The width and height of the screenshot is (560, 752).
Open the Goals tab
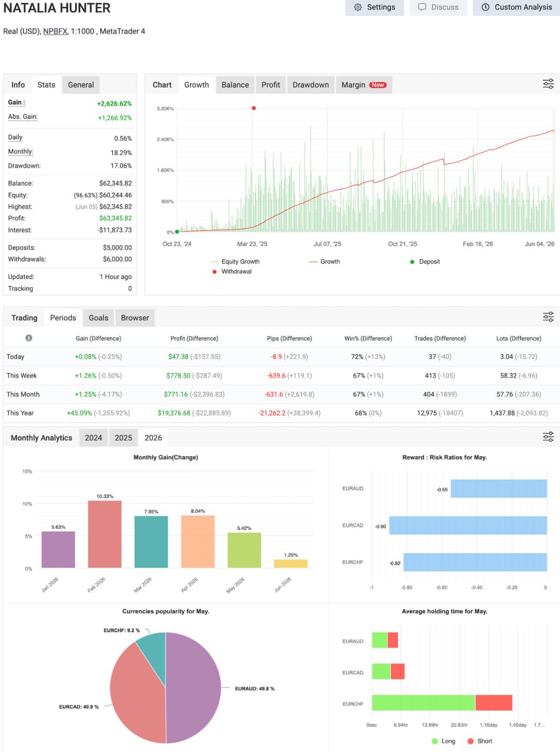99,318
